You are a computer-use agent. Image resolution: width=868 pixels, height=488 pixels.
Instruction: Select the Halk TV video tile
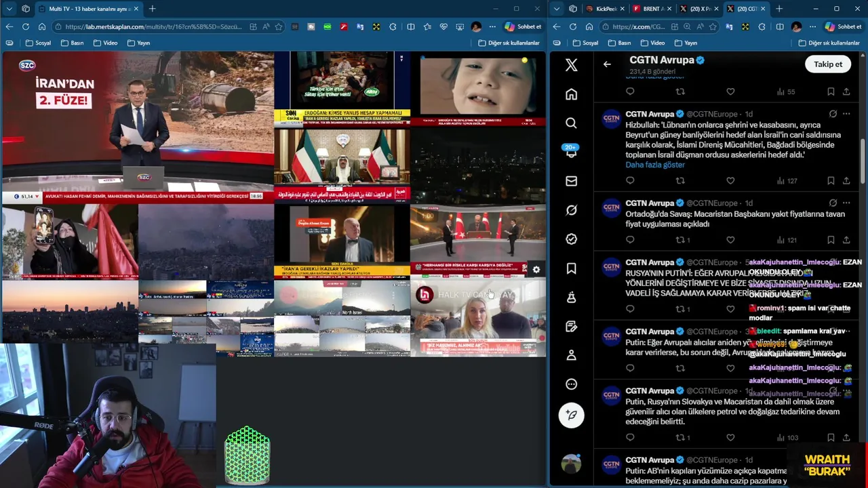(x=478, y=319)
